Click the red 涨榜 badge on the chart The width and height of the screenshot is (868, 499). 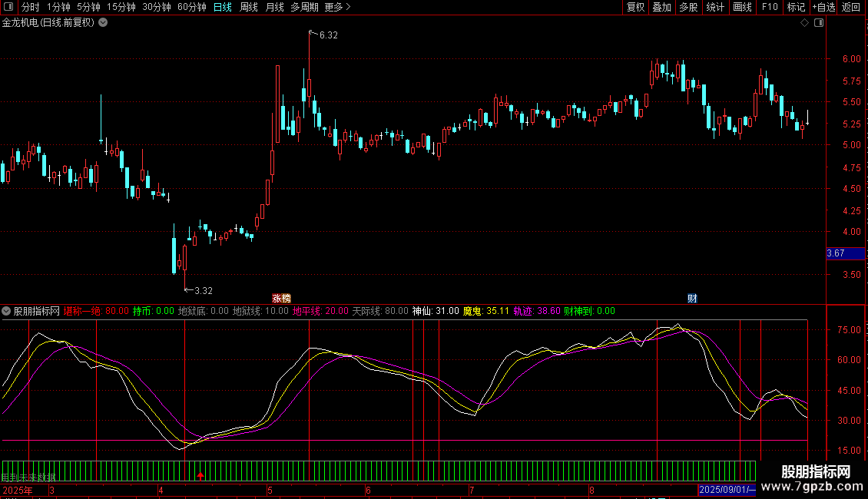[x=282, y=298]
